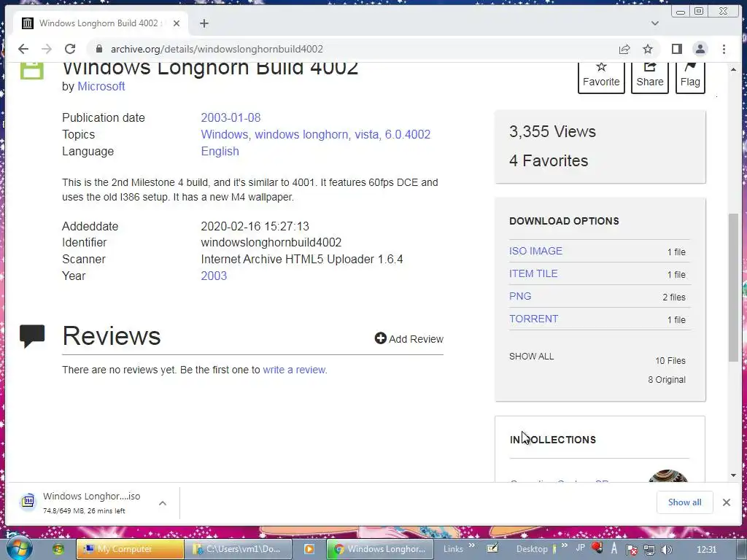Favorite this item on archive.org
The image size is (747, 560).
601,76
